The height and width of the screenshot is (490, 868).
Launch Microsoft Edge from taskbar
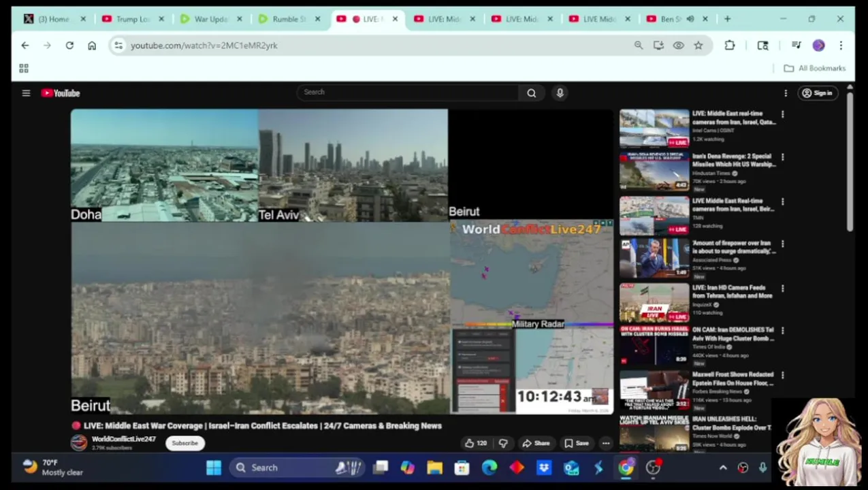(x=489, y=468)
